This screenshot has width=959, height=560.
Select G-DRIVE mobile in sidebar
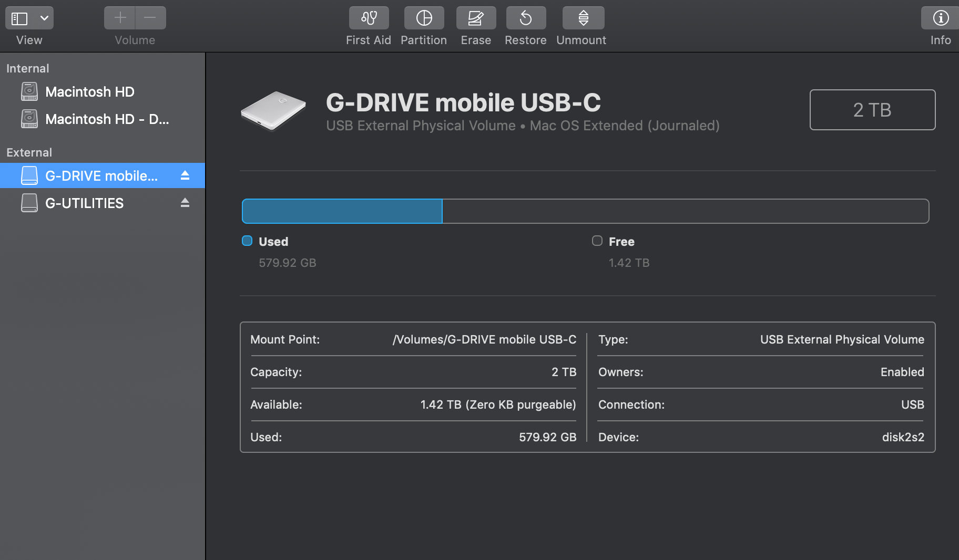[x=103, y=175]
